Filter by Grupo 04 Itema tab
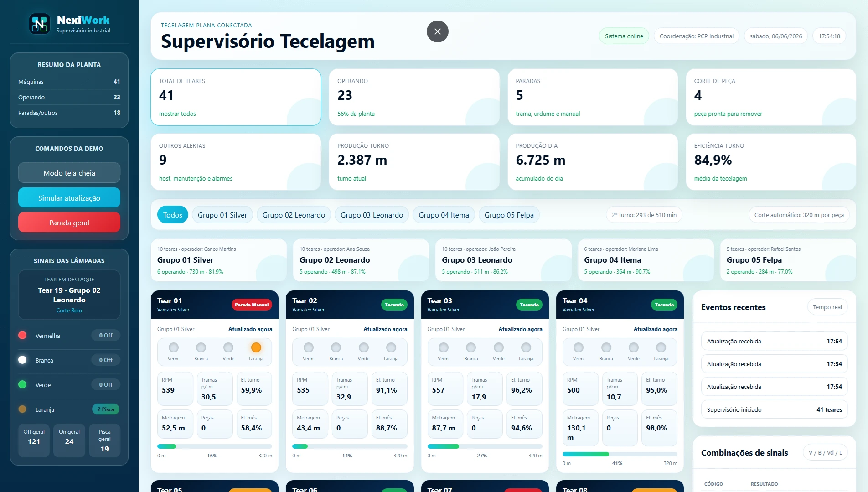This screenshot has height=492, width=868. point(444,215)
